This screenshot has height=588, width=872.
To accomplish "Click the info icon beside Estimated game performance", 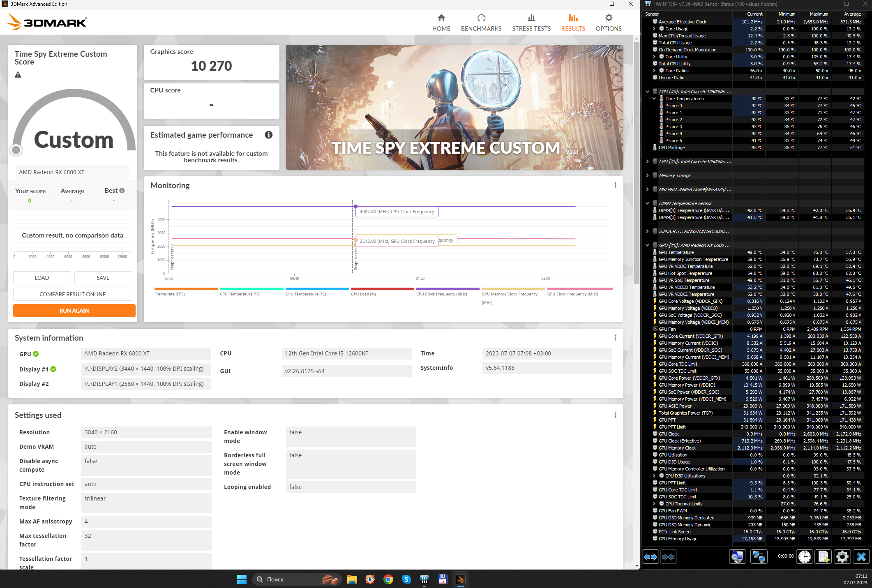I will coord(269,135).
